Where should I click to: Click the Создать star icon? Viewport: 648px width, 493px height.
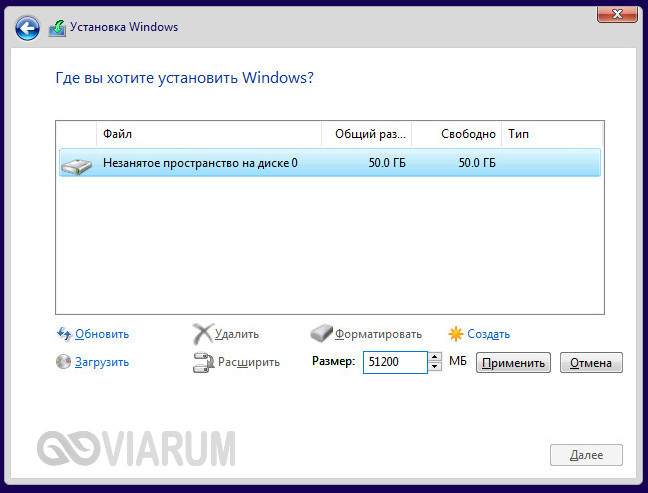456,333
